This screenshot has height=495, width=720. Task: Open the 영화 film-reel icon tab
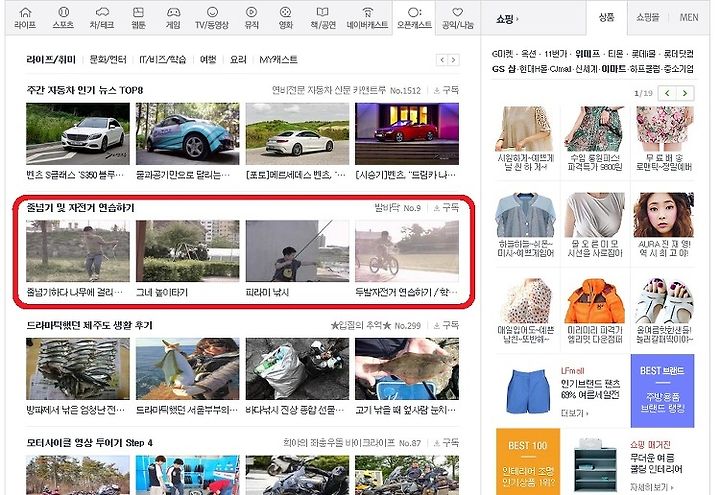click(286, 17)
